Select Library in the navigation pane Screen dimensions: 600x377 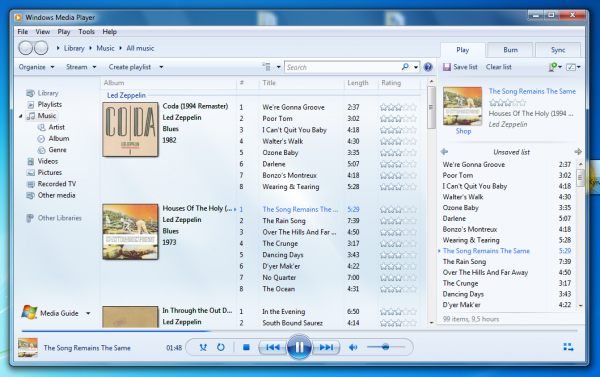point(42,93)
